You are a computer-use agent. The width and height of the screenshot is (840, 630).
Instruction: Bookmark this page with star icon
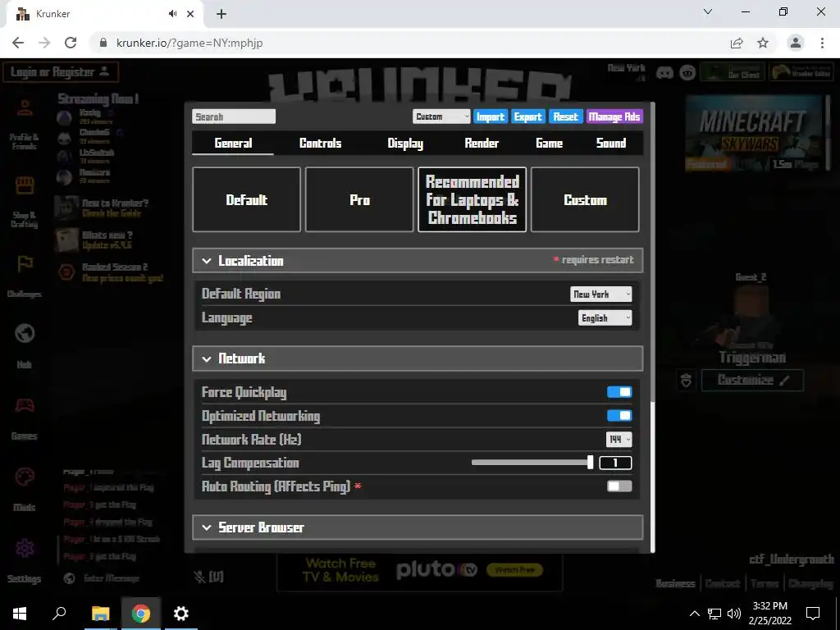(x=763, y=43)
